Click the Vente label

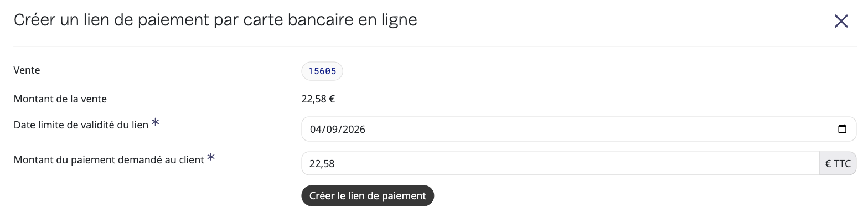pyautogui.click(x=27, y=70)
